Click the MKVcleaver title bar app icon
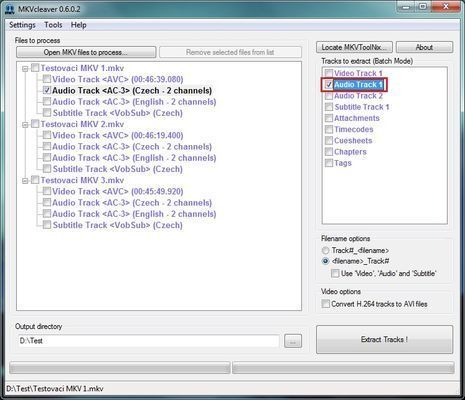The height and width of the screenshot is (400, 465). click(x=11, y=9)
